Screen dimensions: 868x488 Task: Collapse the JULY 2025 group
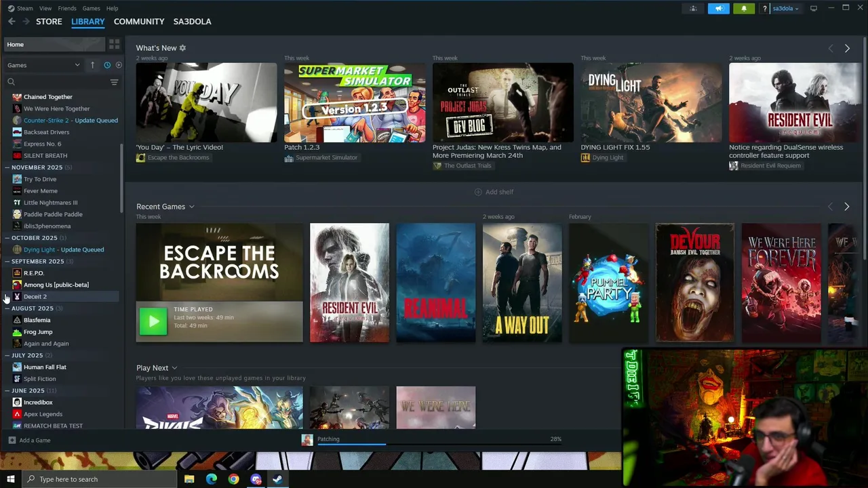coord(7,355)
